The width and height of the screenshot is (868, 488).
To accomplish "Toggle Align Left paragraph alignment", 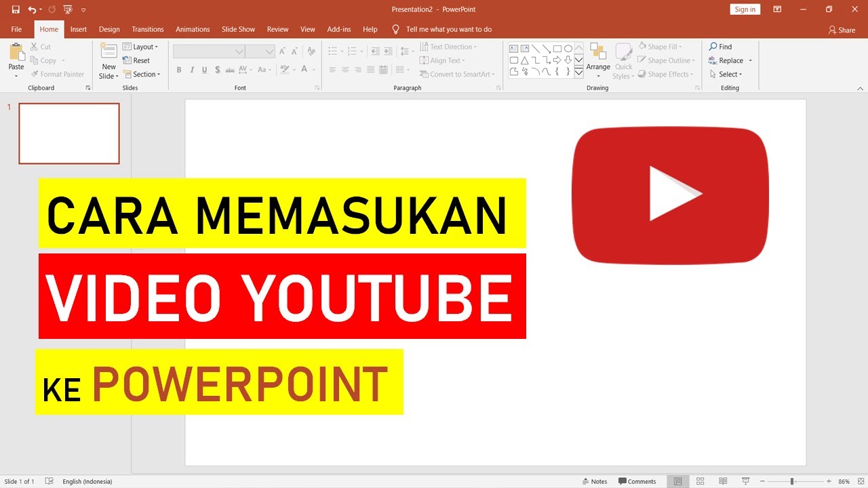I will [x=333, y=70].
